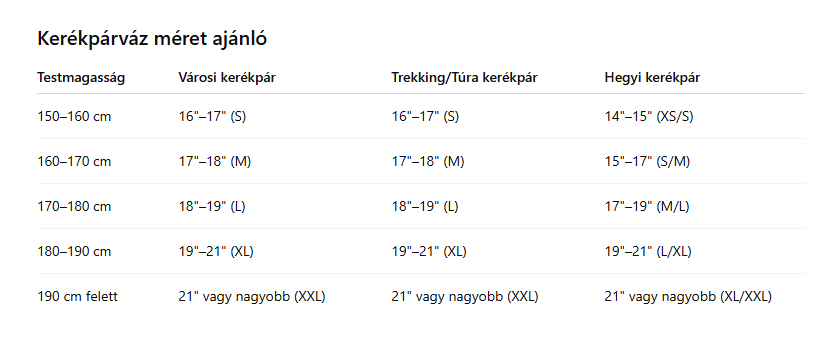Select the 15"–17" (S/M) cell
Viewport: 833px width, 363px height.
647,162
